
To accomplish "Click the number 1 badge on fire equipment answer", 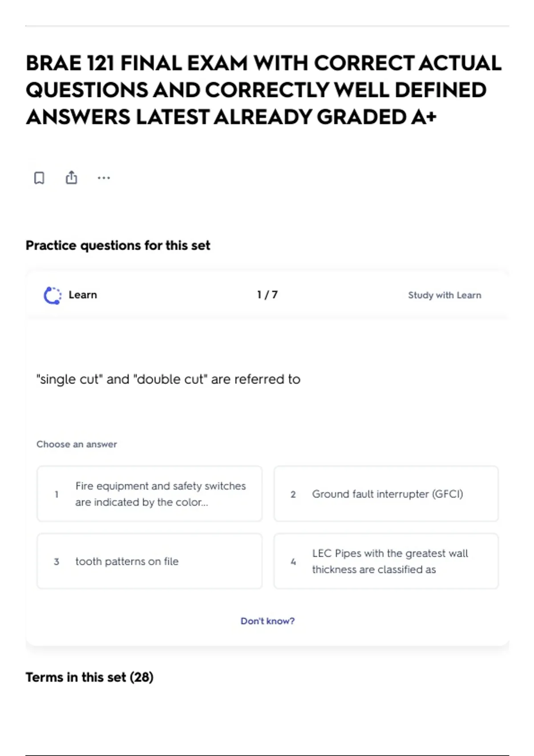I will [57, 494].
